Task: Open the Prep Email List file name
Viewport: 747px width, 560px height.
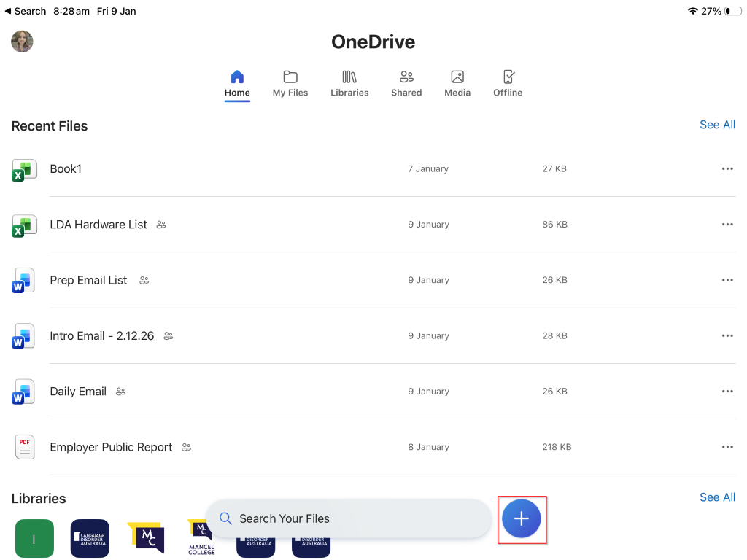Action: (88, 281)
